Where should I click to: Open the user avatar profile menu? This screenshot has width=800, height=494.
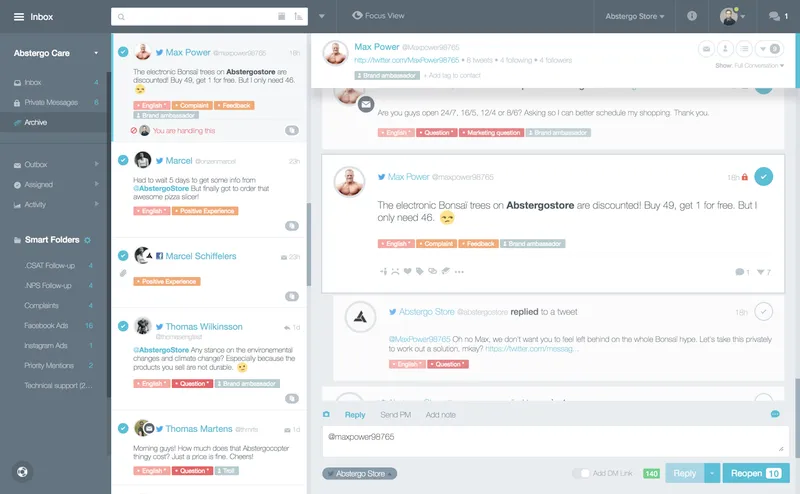(732, 16)
